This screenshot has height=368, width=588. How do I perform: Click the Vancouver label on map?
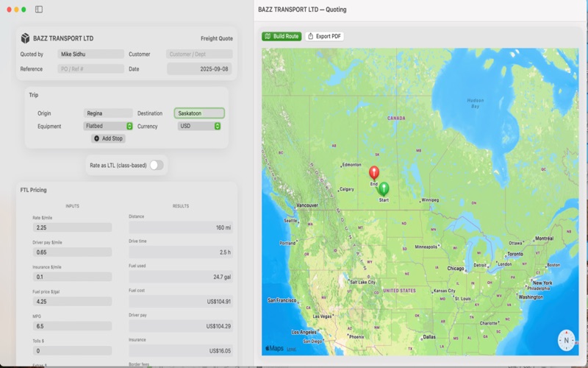coord(307,205)
